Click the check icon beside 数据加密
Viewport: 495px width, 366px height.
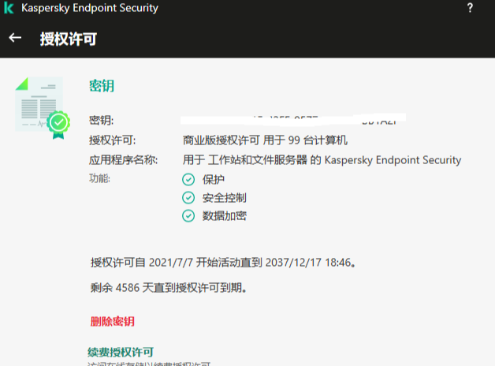188,216
